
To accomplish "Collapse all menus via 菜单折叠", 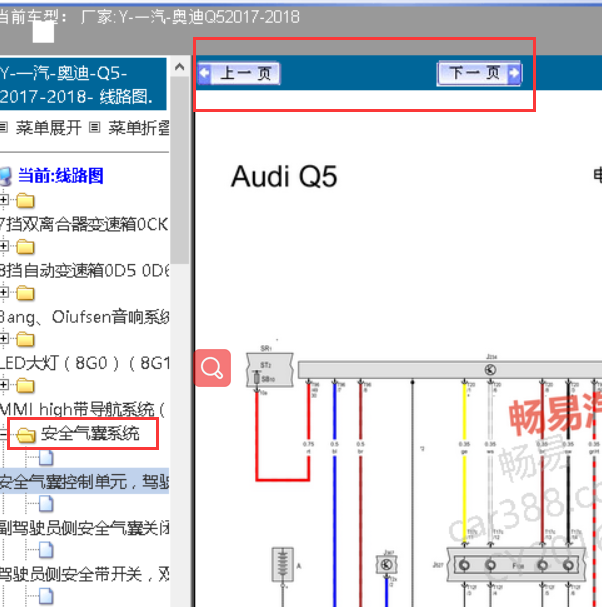I will point(139,127).
